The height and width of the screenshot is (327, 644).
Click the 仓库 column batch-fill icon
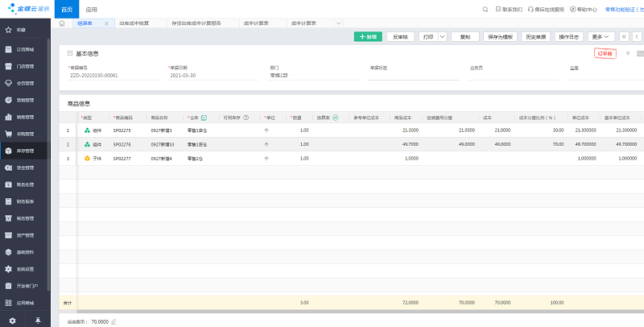[x=204, y=118]
